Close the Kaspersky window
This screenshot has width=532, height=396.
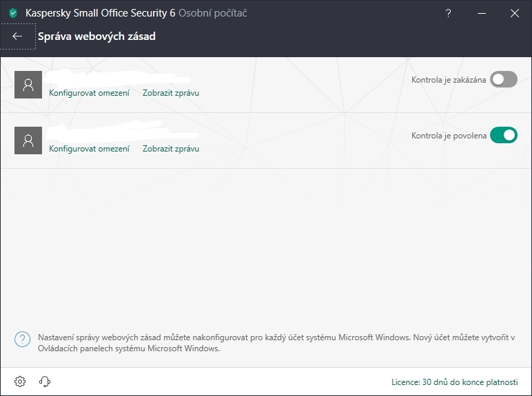[x=514, y=13]
